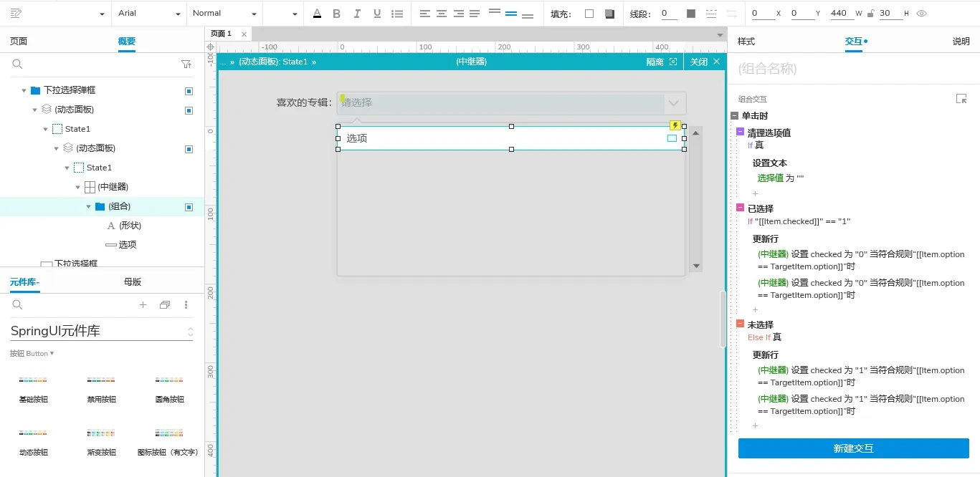Open the fill shadow swatch
This screenshot has height=477, width=980.
(x=609, y=14)
